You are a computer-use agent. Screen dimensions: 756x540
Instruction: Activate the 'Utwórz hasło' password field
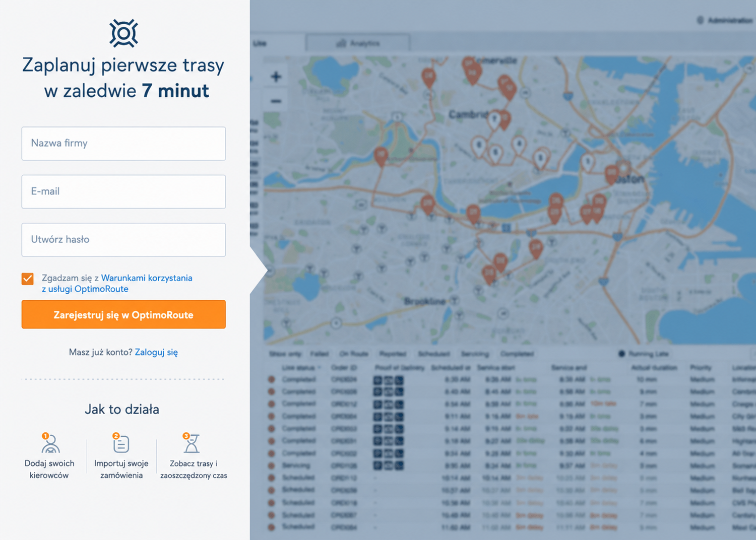pos(123,240)
